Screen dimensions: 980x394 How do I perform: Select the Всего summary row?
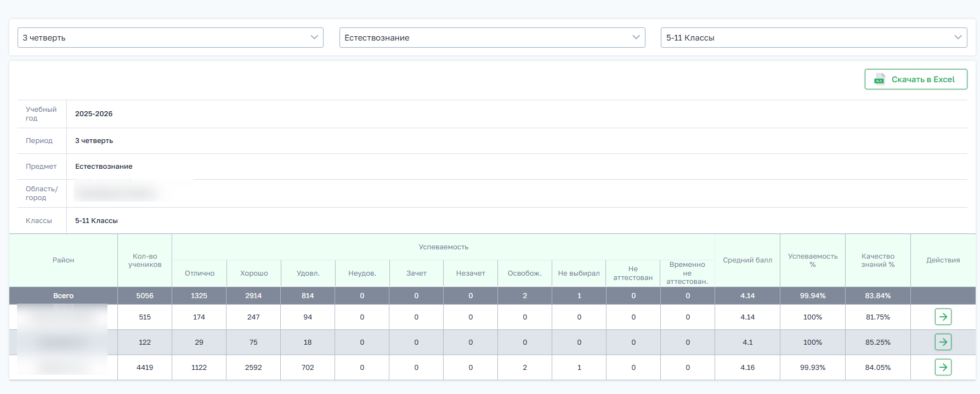click(x=492, y=295)
